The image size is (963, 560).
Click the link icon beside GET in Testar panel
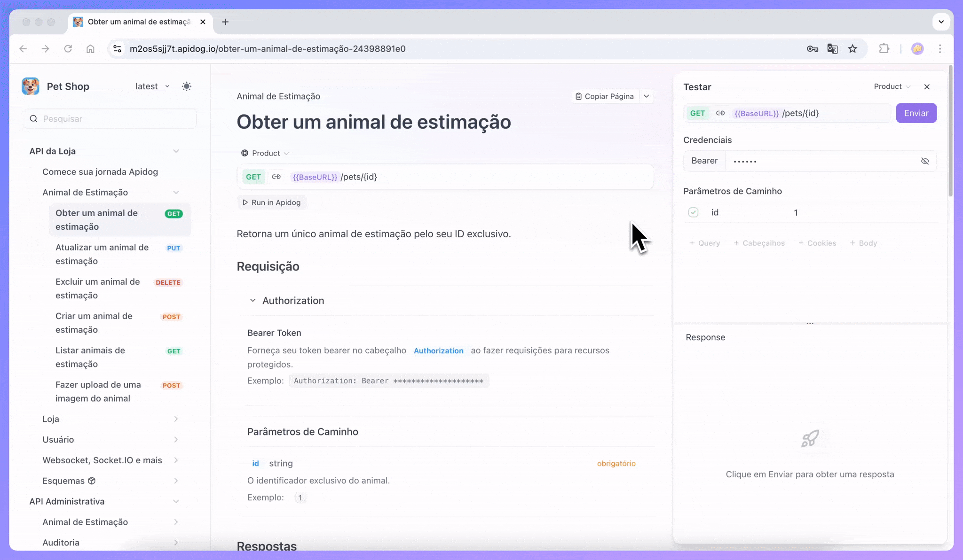720,113
